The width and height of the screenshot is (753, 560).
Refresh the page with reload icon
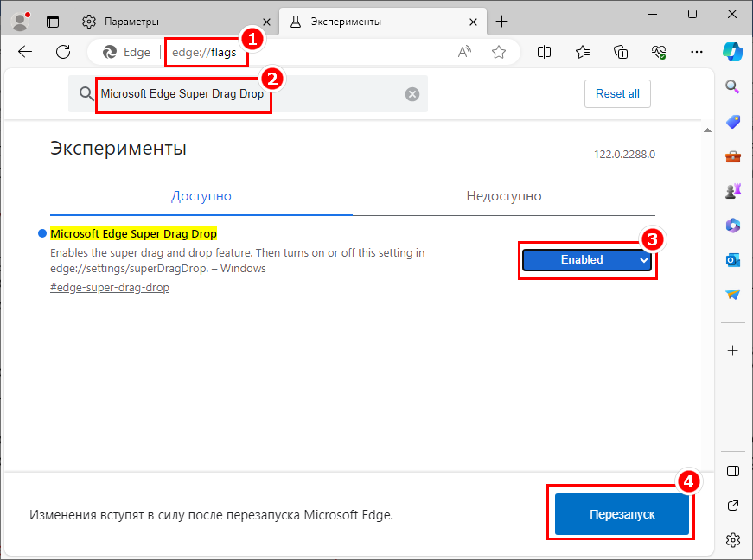63,52
